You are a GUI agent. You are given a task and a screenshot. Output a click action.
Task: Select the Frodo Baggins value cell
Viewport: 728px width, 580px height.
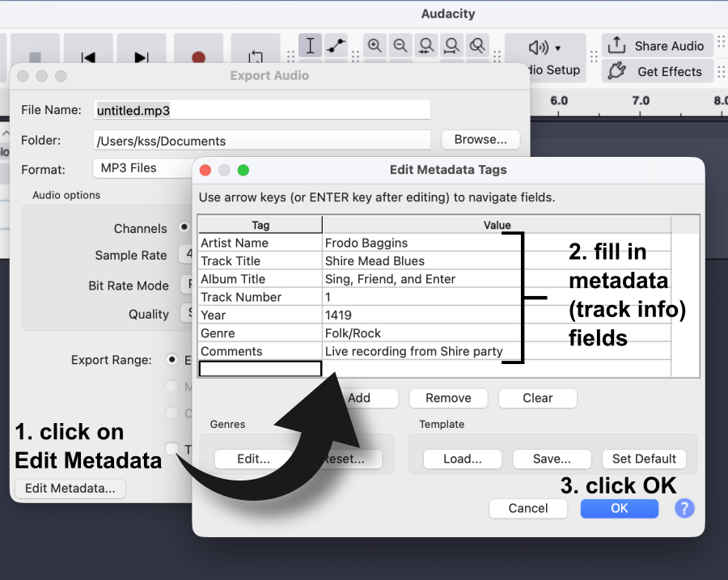[497, 243]
